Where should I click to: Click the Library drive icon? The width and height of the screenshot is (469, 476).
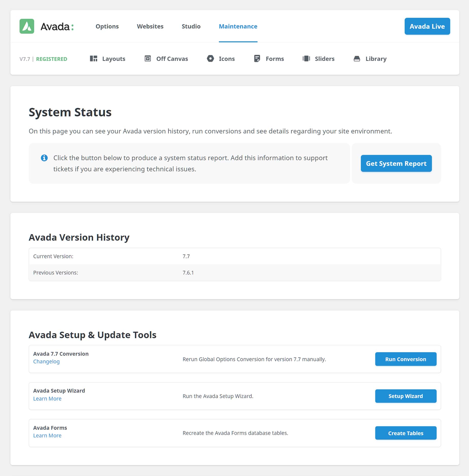click(x=357, y=59)
